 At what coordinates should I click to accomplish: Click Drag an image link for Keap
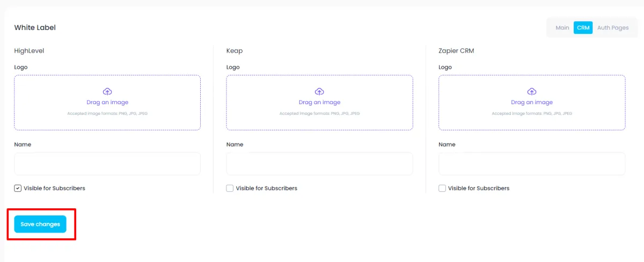(x=319, y=102)
